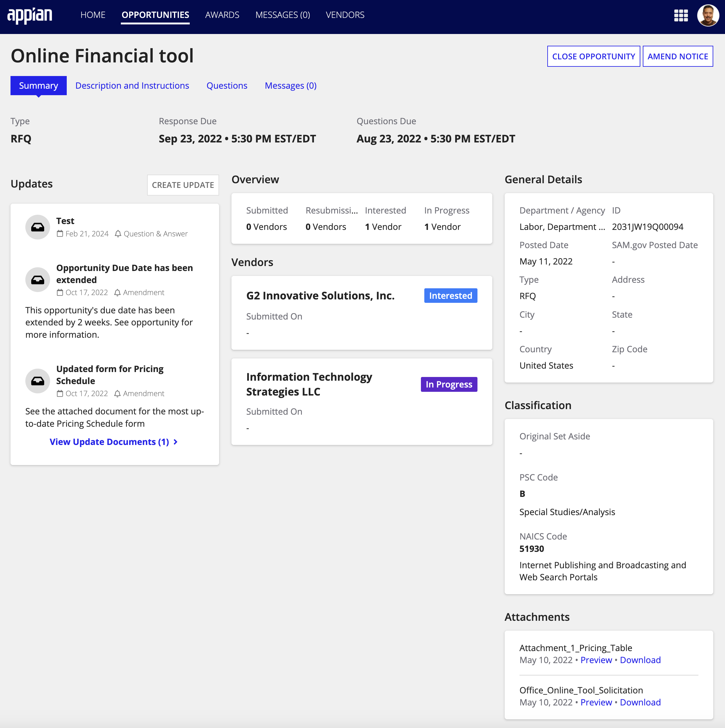Viewport: 725px width, 728px height.
Task: Open the apps grid navigation icon
Action: coord(680,15)
